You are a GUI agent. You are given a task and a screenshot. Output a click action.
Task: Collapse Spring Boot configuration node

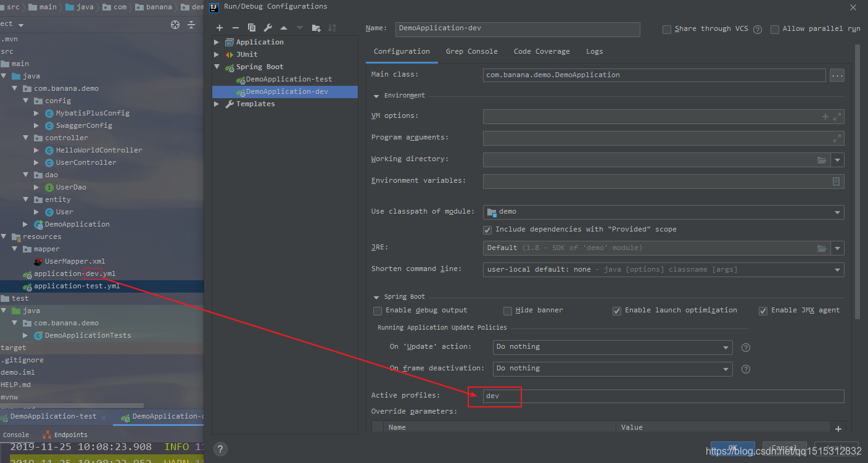(217, 67)
